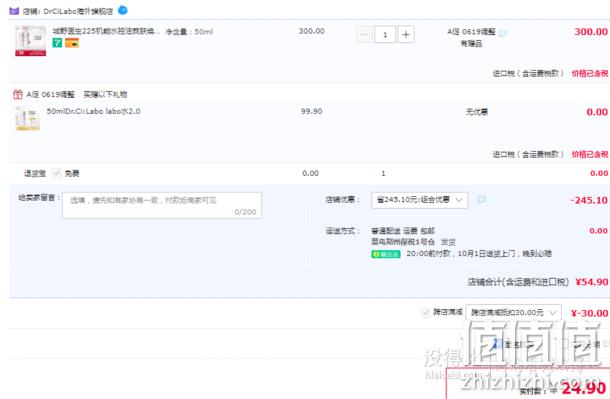Image resolution: width=610 pixels, height=399 pixels.
Task: Click the message to seller text box
Action: [x=162, y=205]
